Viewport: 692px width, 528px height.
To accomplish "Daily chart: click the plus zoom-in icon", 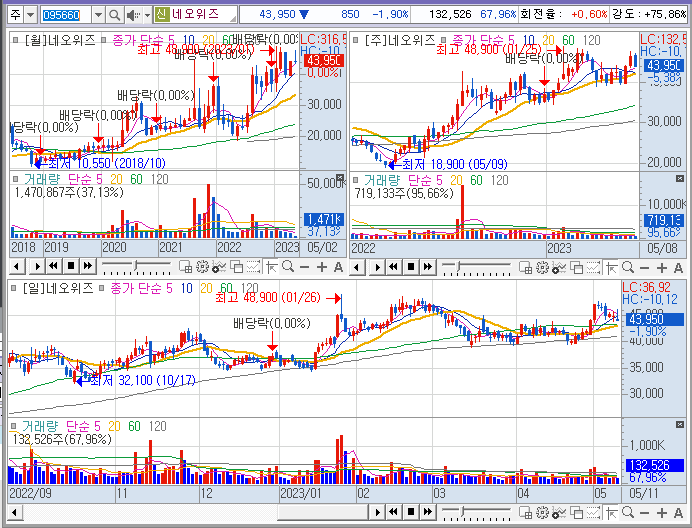I will point(662,513).
